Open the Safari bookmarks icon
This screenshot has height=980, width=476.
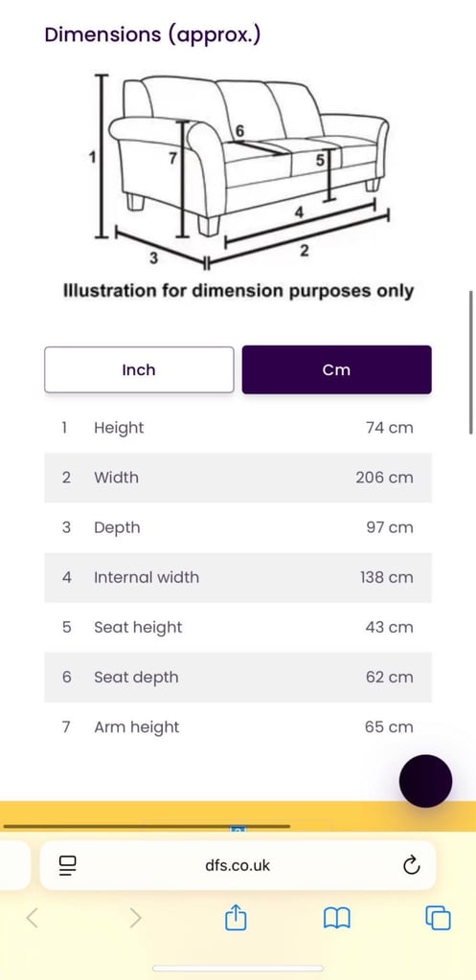336,918
